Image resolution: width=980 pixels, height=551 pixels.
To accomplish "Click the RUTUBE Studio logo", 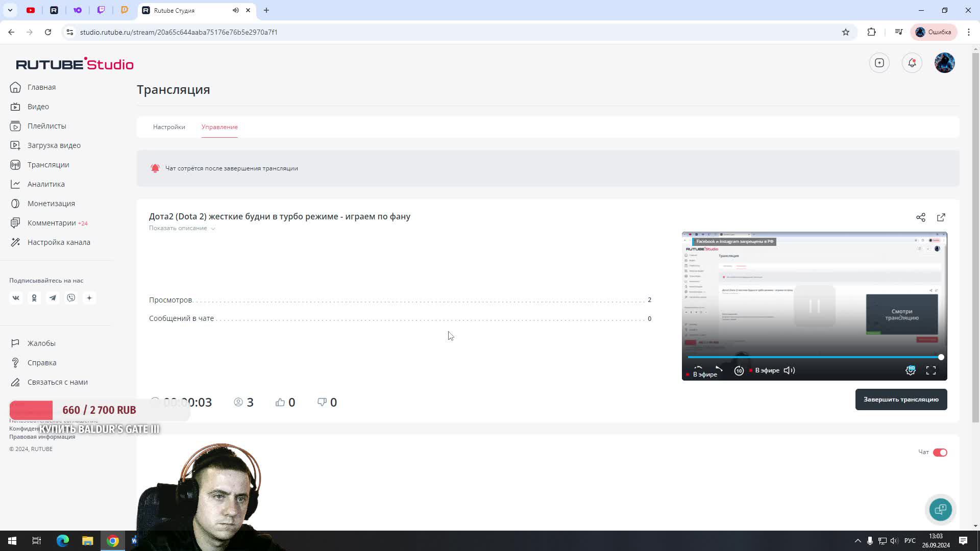I will [x=75, y=64].
